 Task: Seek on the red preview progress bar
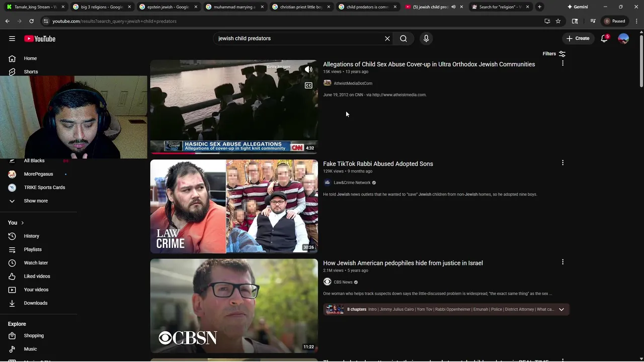[234, 153]
